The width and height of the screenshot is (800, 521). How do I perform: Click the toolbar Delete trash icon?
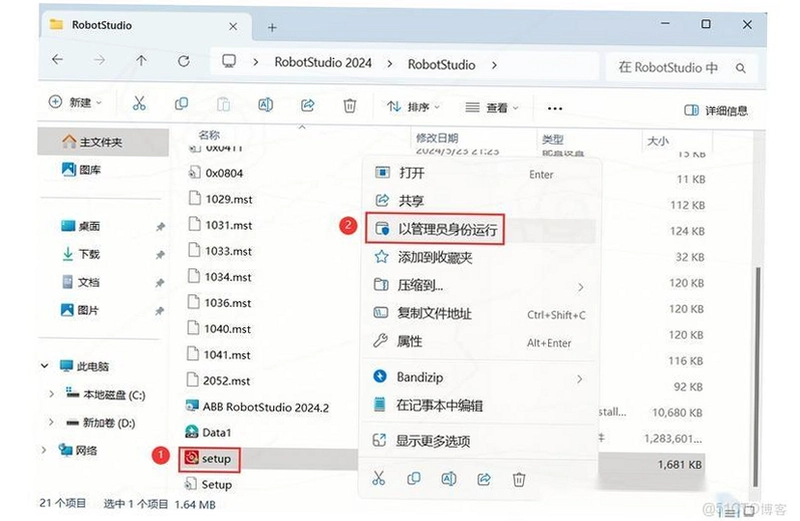pos(349,106)
